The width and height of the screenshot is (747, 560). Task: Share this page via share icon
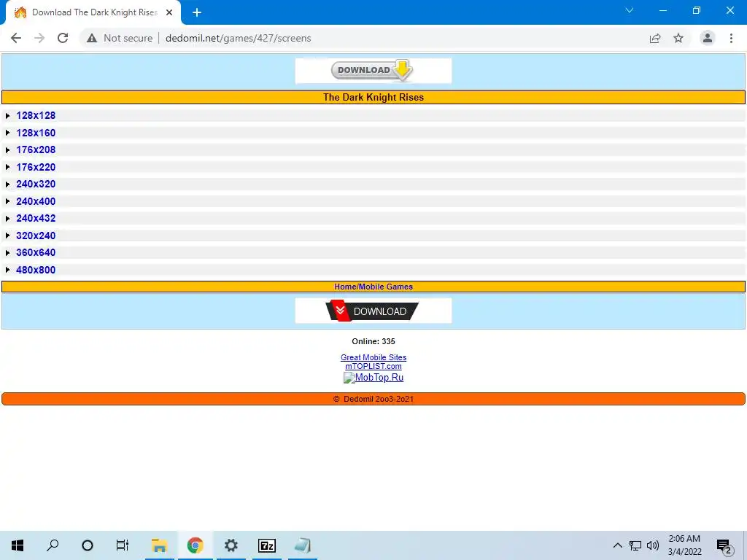(x=655, y=38)
